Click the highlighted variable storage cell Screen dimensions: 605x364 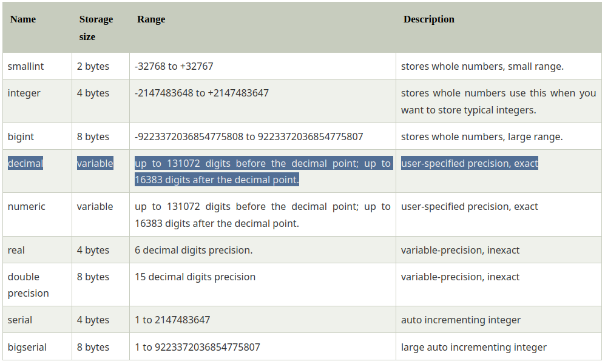click(95, 163)
